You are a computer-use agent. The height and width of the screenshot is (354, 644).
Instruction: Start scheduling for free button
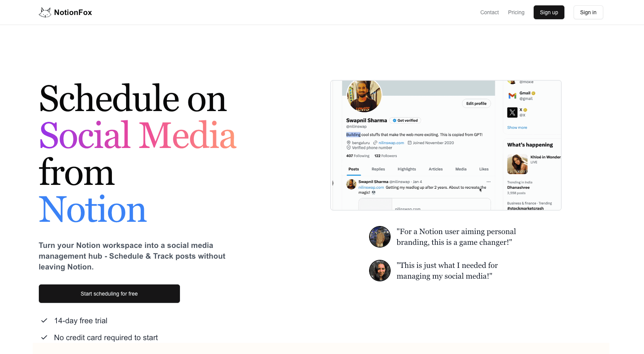click(109, 294)
